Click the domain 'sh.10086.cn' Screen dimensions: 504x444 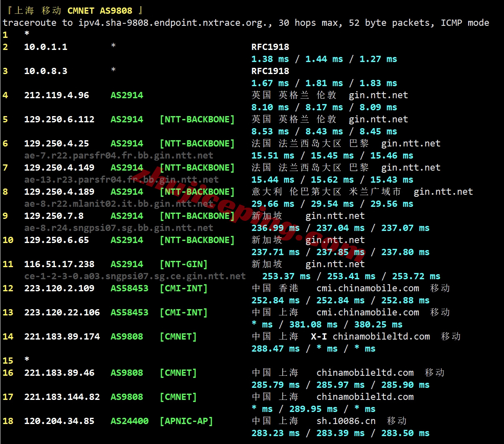(346, 421)
